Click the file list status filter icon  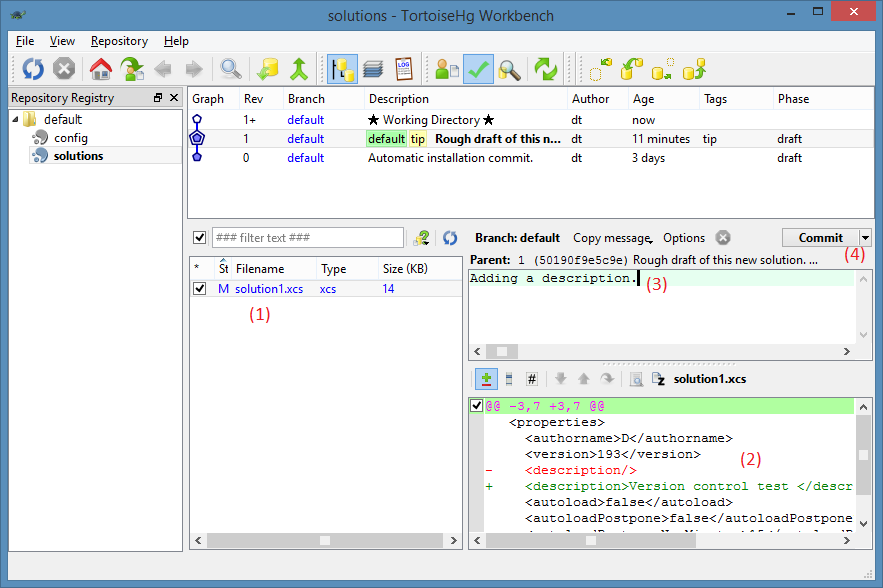click(421, 238)
